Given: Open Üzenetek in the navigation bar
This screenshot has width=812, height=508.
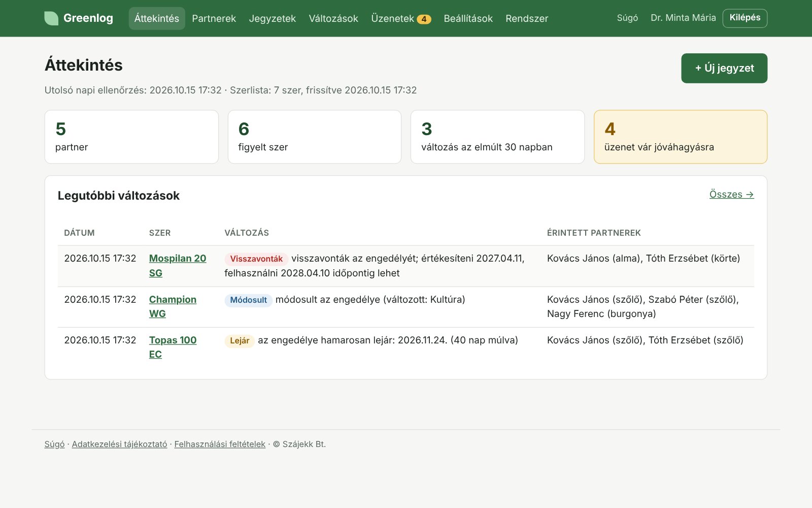Looking at the screenshot, I should click(401, 18).
